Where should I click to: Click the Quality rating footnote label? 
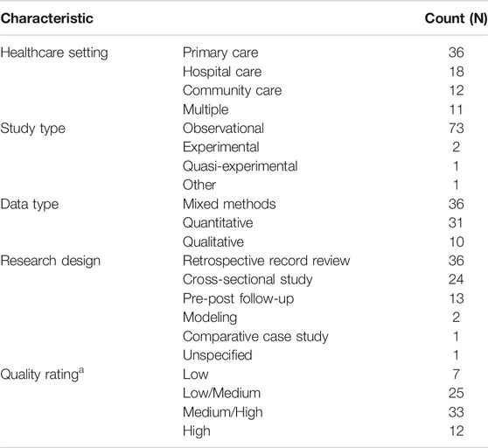(x=42, y=374)
